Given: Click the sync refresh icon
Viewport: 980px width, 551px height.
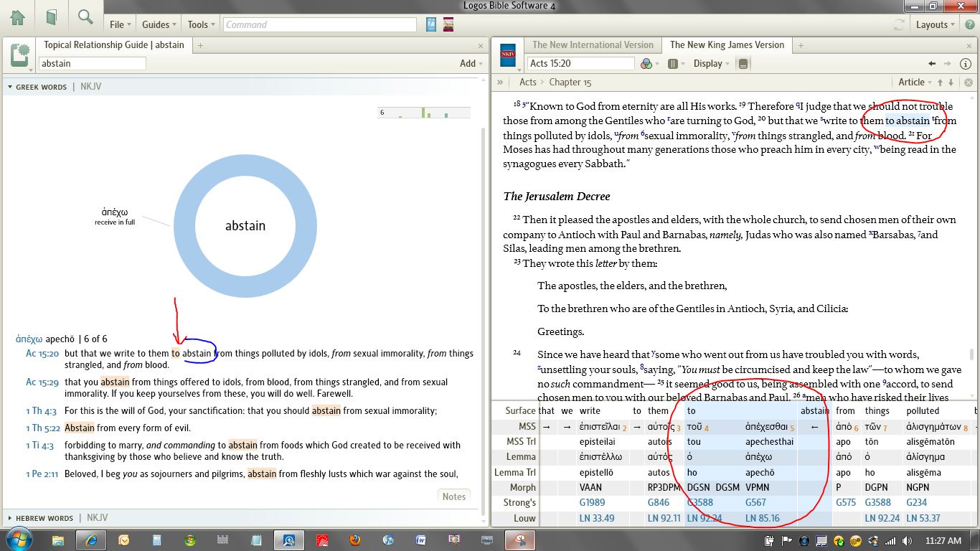Looking at the screenshot, I should 899,24.
